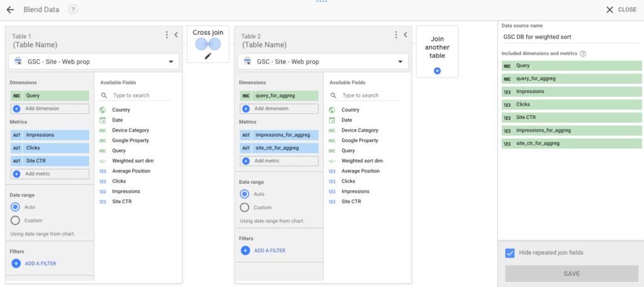Click the plus icon under Join another table
644x287 pixels.
tap(438, 70)
